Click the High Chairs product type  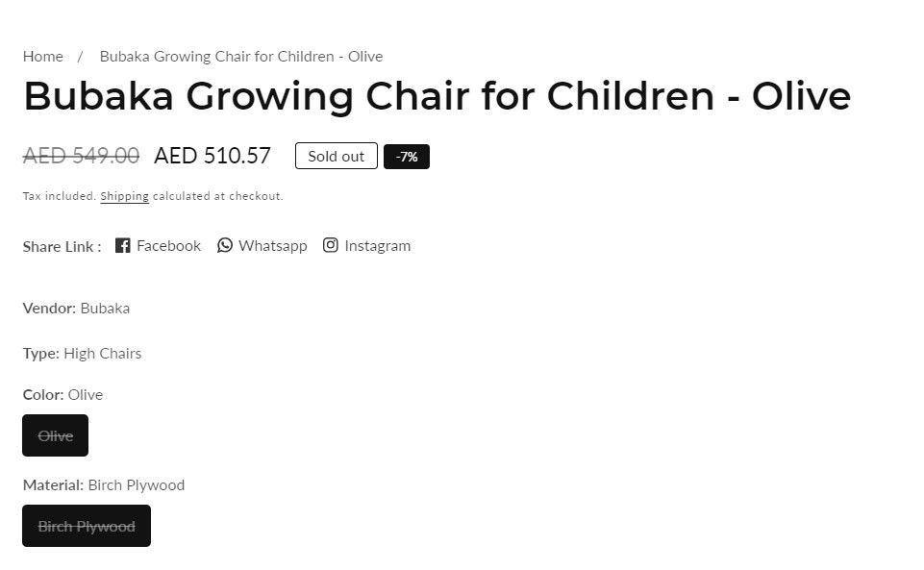[x=102, y=353]
